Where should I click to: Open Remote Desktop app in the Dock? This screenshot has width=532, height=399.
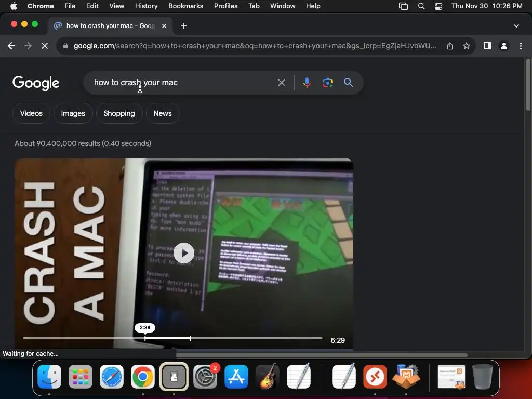click(x=375, y=377)
